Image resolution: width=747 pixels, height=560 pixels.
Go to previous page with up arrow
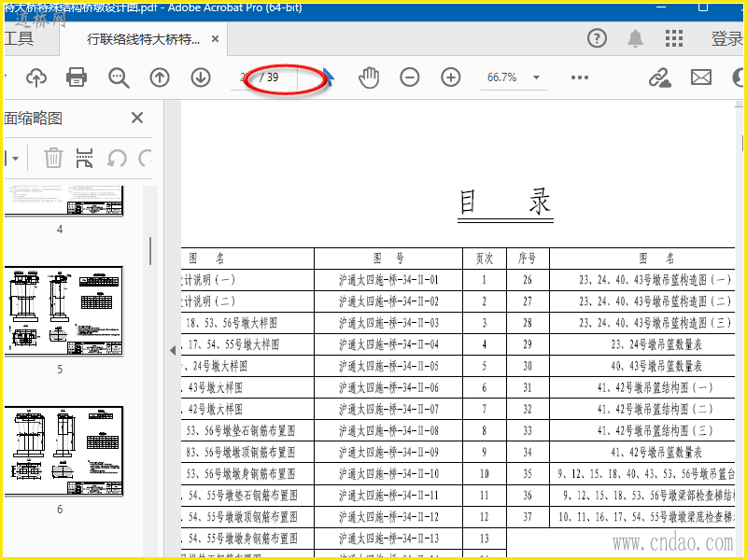tap(160, 77)
